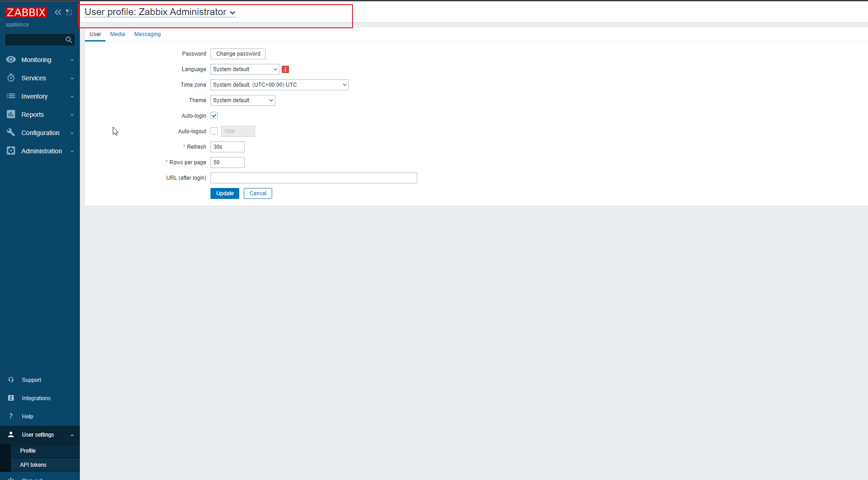Switch to the User tab
Screen dimensions: 868x480
95,34
